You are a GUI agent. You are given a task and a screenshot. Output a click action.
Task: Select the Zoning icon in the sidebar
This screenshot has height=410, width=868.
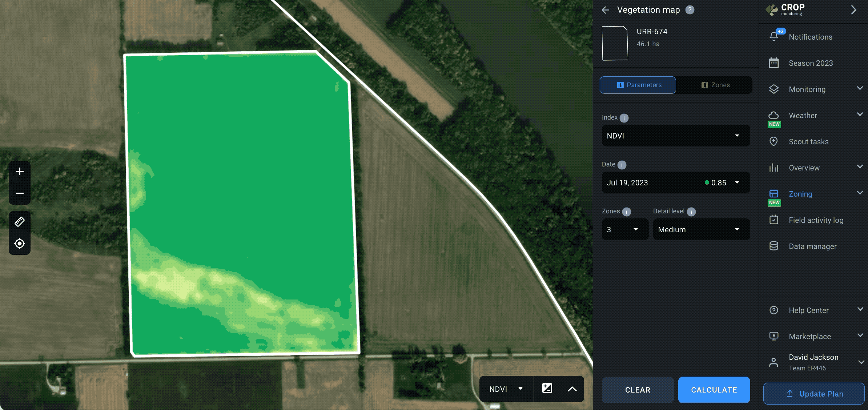(773, 194)
